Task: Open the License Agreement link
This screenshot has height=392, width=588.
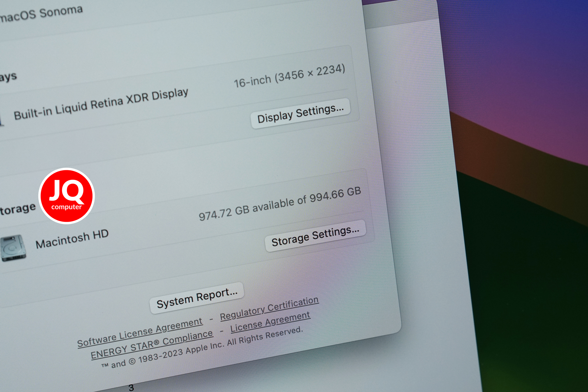Action: [270, 322]
